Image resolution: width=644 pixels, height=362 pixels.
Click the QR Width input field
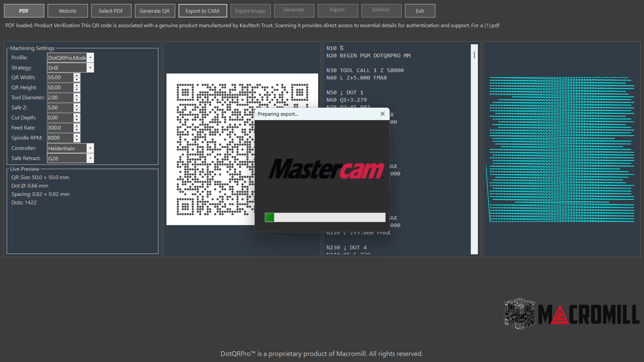60,77
